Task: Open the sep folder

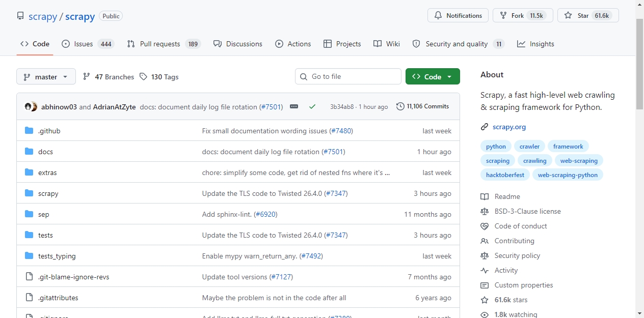Action: tap(44, 214)
